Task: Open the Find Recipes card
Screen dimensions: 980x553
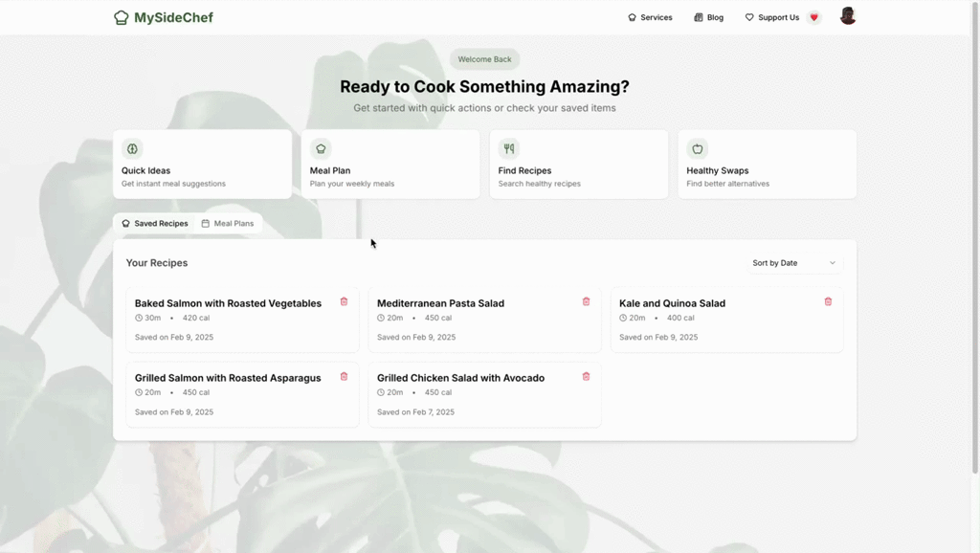Action: pyautogui.click(x=579, y=165)
